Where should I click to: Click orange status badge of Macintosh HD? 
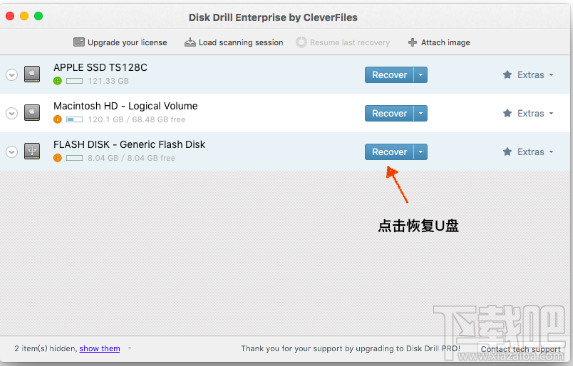tap(57, 119)
